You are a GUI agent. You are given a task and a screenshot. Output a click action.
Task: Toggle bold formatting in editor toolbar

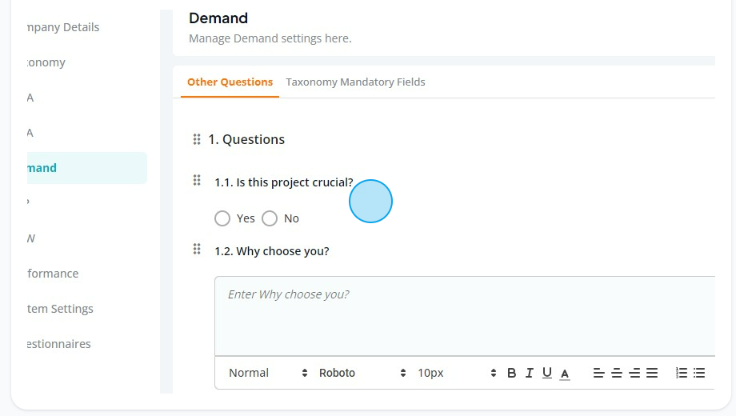pos(512,373)
